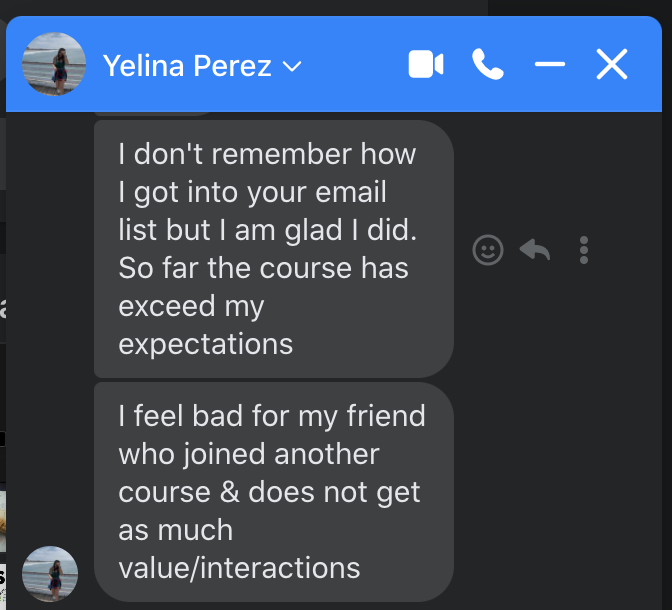
Task: Click the 'So far the course has' line
Action: pos(264,268)
